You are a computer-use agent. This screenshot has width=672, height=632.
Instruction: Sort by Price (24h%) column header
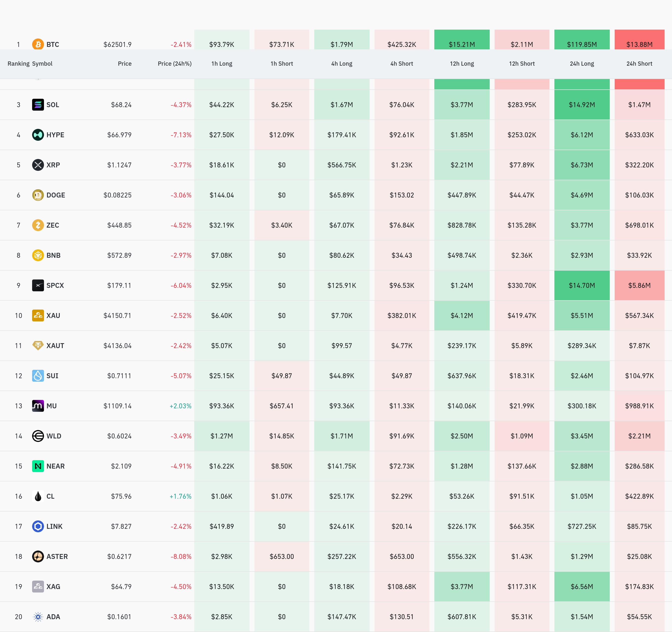tap(175, 63)
